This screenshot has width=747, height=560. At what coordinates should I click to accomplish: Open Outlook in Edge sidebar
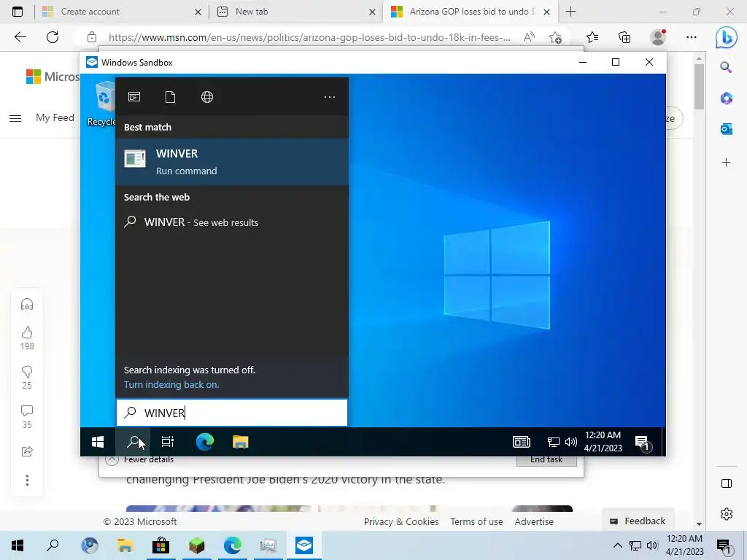pyautogui.click(x=726, y=129)
